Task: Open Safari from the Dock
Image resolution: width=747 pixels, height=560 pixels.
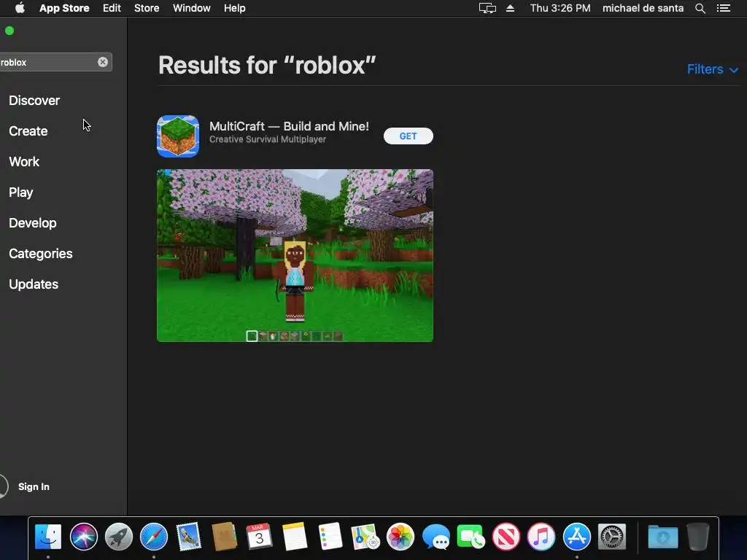Action: (153, 537)
